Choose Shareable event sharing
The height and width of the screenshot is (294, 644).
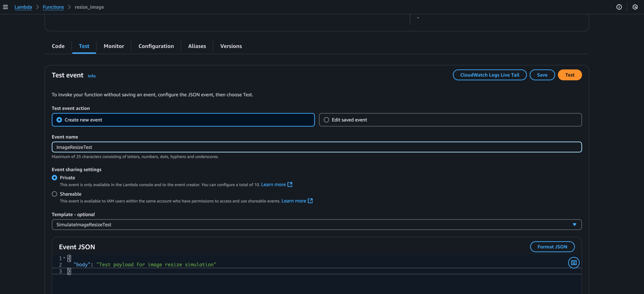(54, 194)
